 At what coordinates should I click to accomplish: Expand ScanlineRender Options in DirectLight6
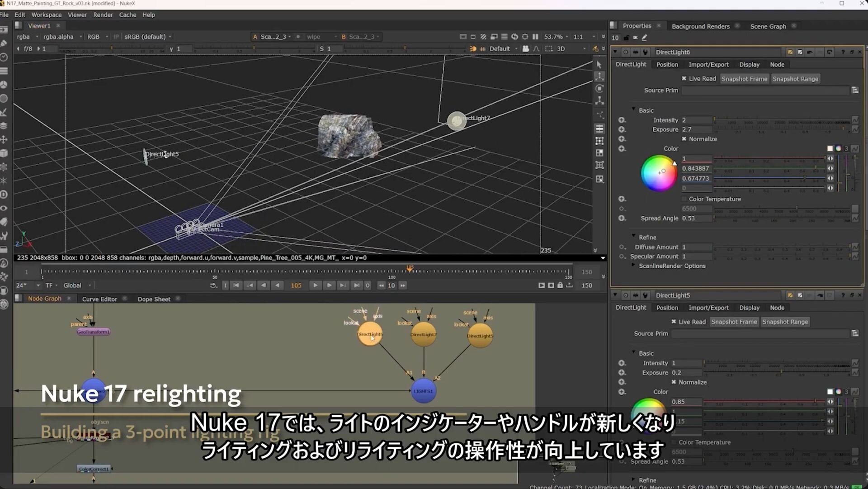(633, 266)
